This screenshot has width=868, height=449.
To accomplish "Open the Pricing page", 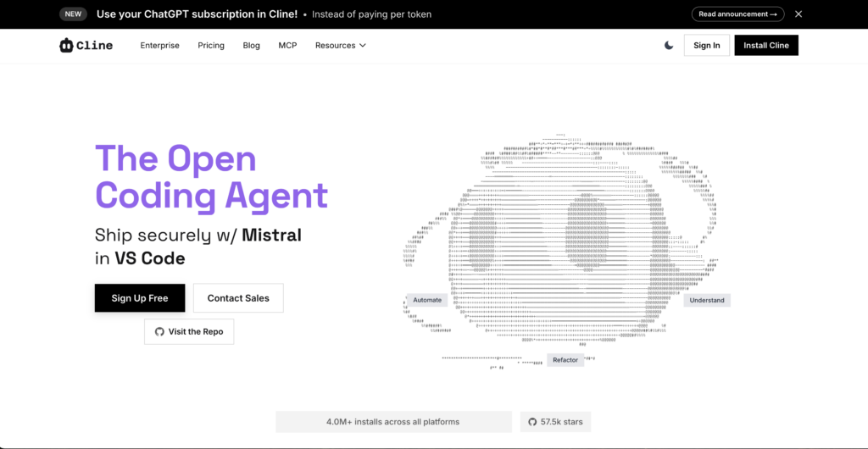I will pyautogui.click(x=211, y=46).
